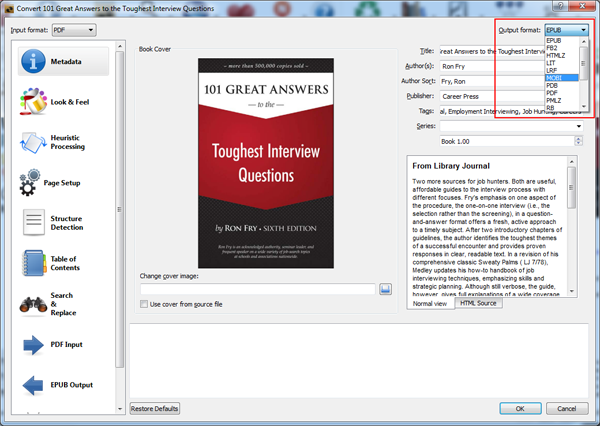Switch to the HTML Source tab
Image resolution: width=600 pixels, height=426 pixels.
coord(478,303)
